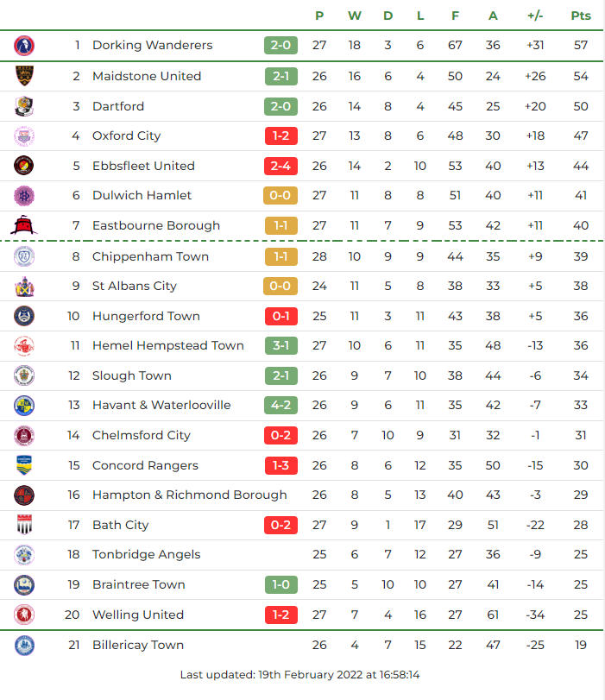Click Dulwich Hamlet's 0-0 draw badge

280,195
